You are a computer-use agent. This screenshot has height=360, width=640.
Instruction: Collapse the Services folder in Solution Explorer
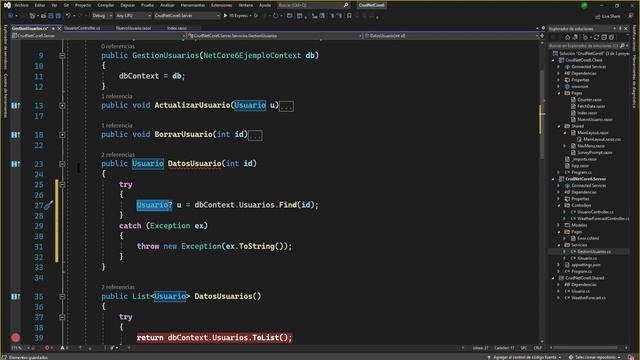click(x=559, y=245)
